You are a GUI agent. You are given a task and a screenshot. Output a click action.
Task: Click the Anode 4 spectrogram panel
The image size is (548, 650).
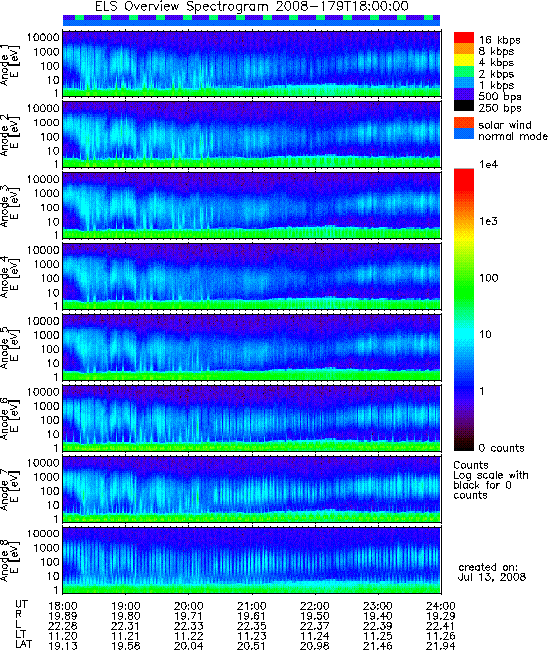[252, 276]
